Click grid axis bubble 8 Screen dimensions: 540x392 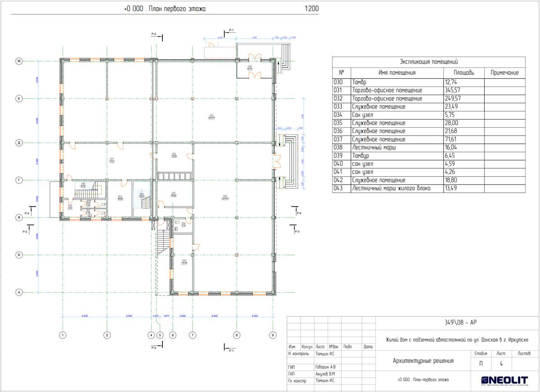pyautogui.click(x=236, y=334)
